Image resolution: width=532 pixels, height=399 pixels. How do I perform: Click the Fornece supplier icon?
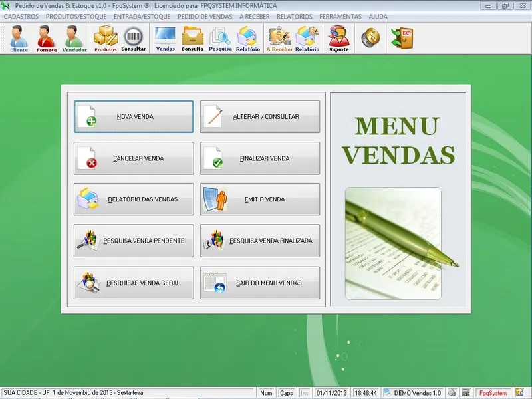(46, 39)
